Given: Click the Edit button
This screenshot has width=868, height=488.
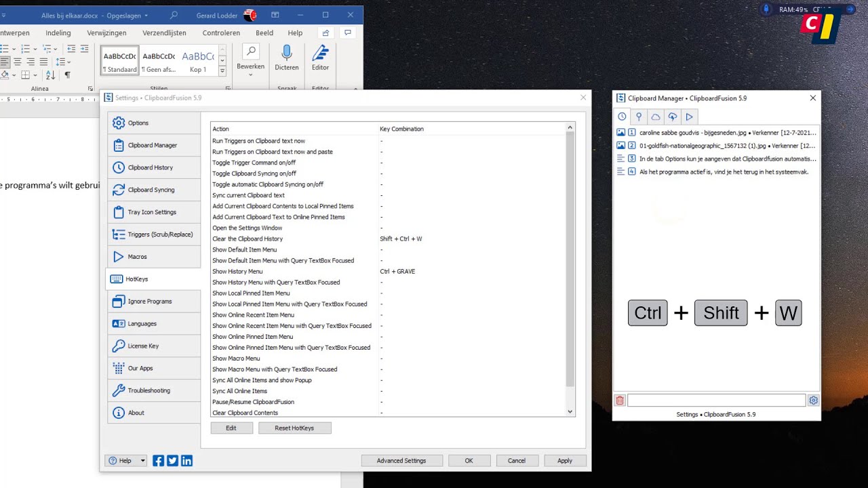Looking at the screenshot, I should (231, 428).
